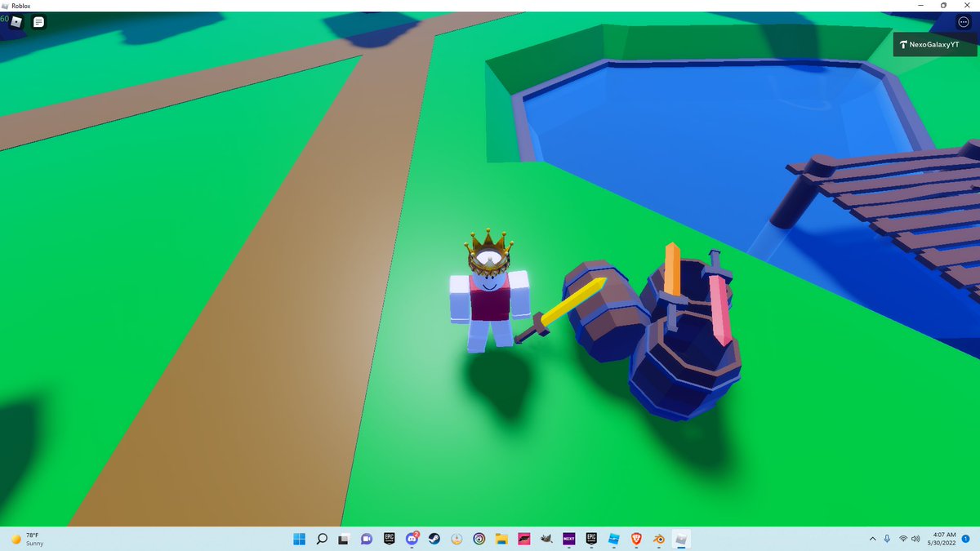980x551 pixels.
Task: Open the pink Forza taskbar icon
Action: pos(524,539)
